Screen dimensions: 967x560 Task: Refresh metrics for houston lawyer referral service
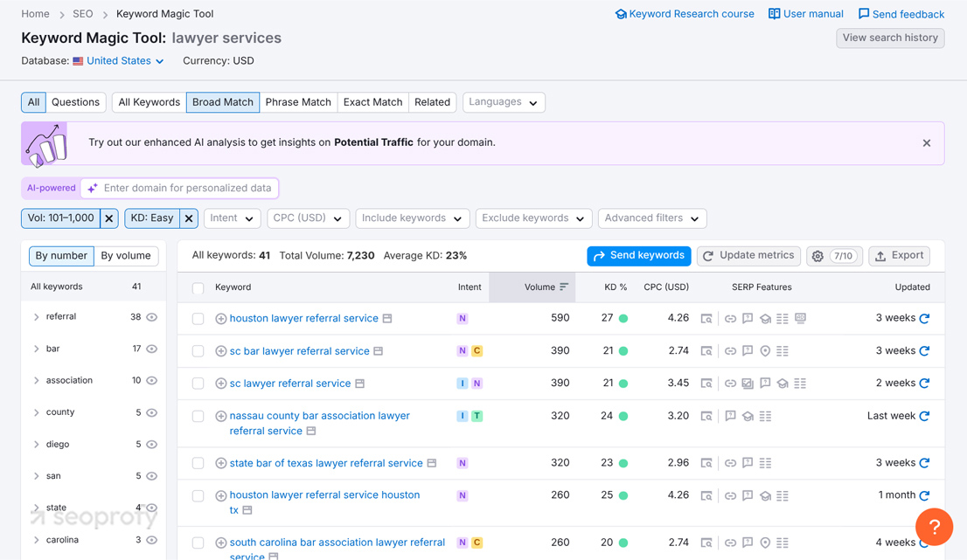tap(924, 319)
